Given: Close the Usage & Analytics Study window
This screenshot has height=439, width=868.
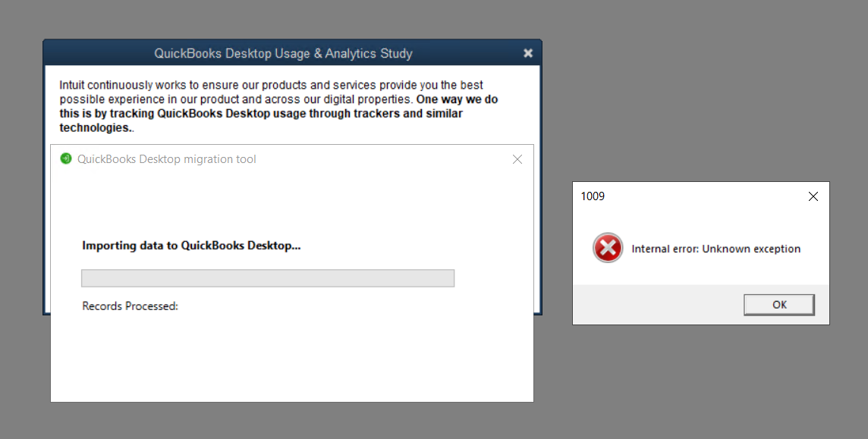Looking at the screenshot, I should [528, 53].
